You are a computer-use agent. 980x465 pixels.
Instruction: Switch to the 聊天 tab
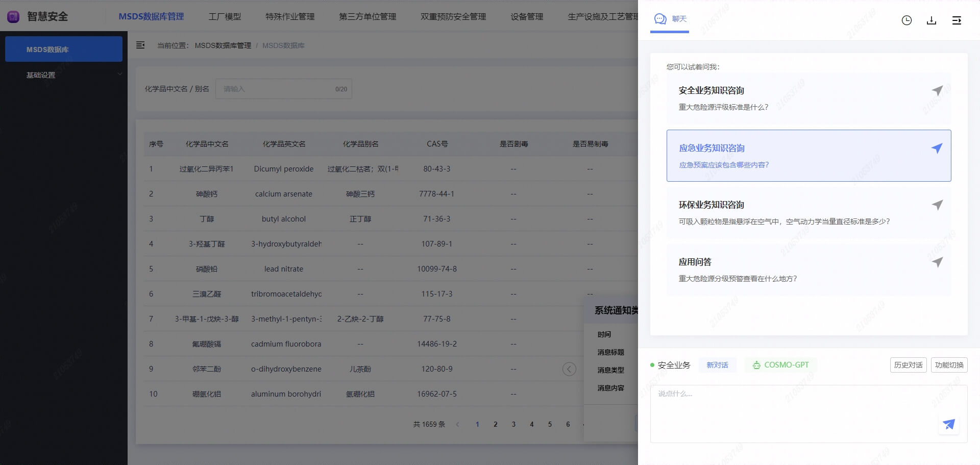pyautogui.click(x=670, y=19)
